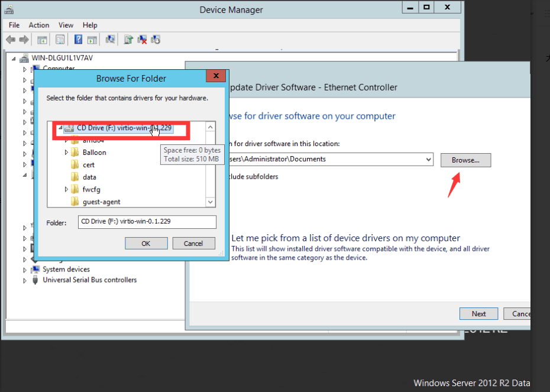Click the System devices icon
This screenshot has width=550, height=392.
(35, 269)
